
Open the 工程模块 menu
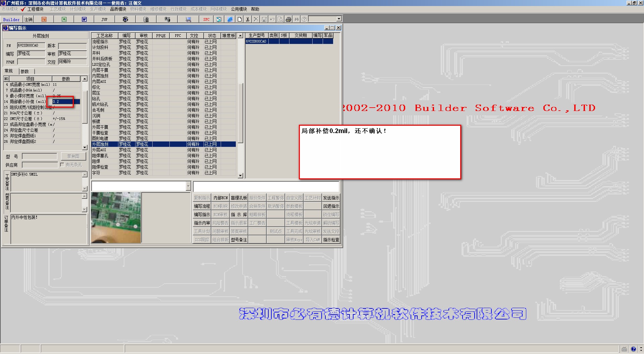click(x=35, y=9)
